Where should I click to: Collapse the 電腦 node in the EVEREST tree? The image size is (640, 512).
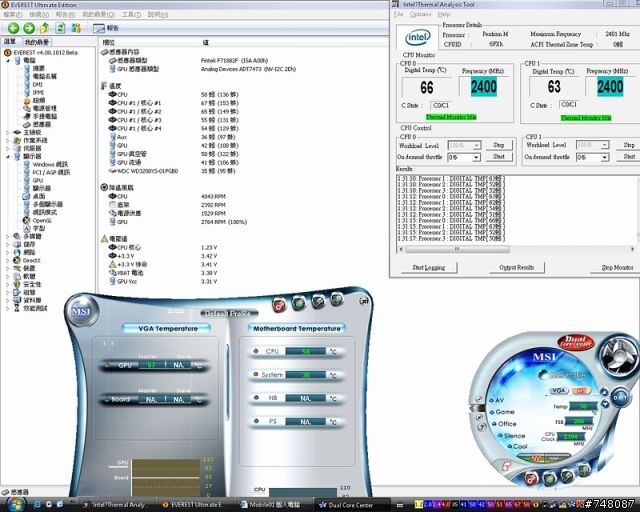(x=8, y=60)
